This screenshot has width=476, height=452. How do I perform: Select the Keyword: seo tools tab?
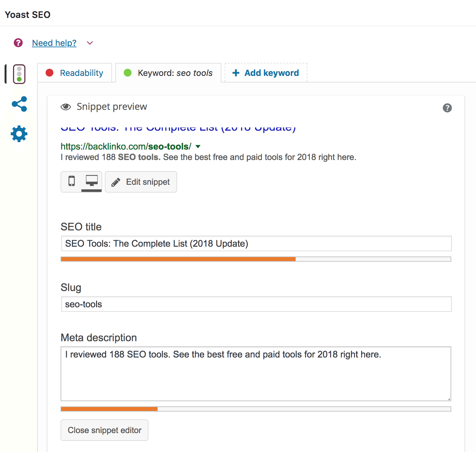[x=168, y=73]
